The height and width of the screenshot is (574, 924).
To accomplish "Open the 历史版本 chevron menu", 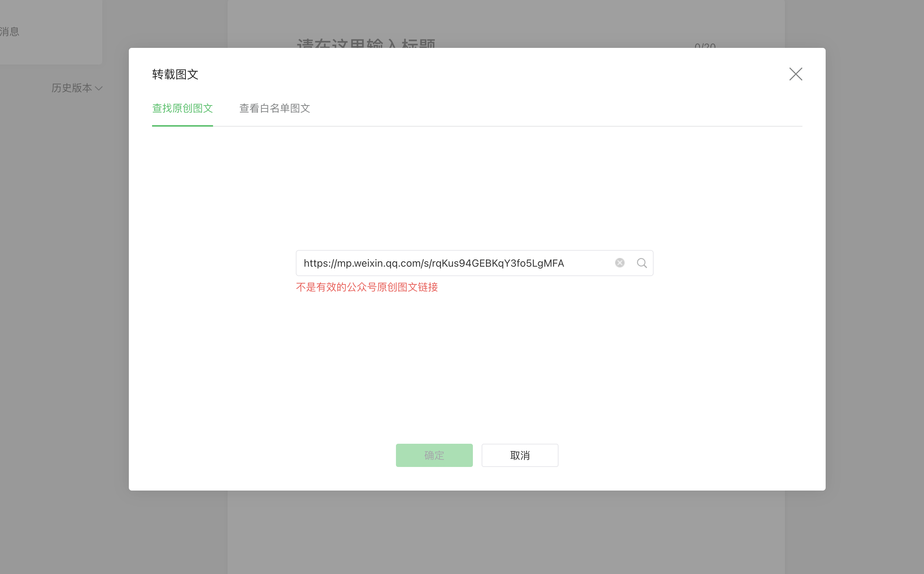I will coord(99,89).
